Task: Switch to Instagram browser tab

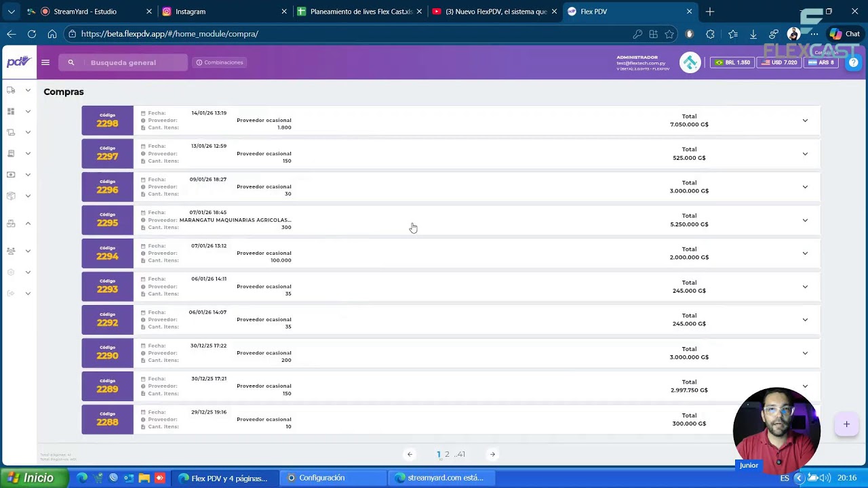Action: 224,12
